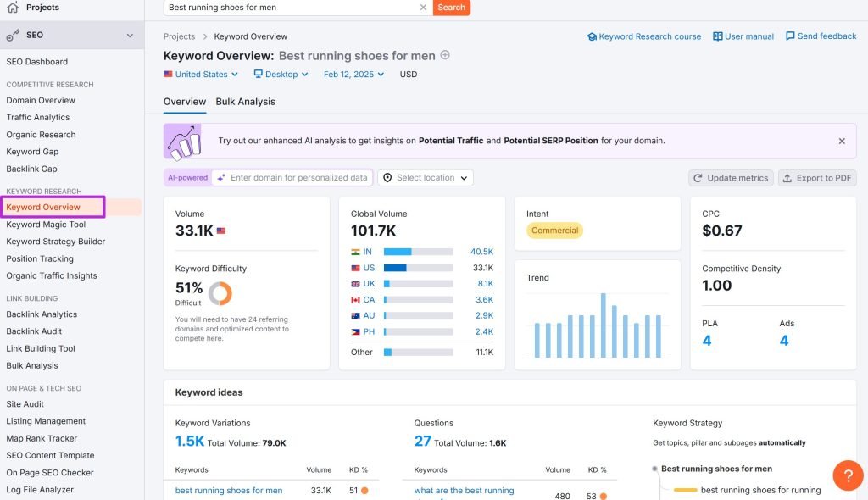Click the tallest bar in Trend chart
This screenshot has height=500, width=868.
pos(604,325)
